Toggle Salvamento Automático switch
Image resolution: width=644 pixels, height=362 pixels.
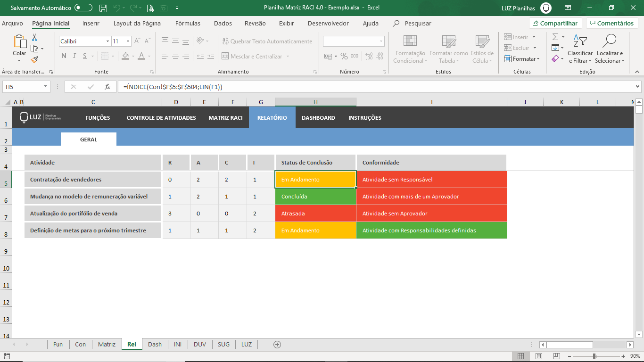tap(83, 8)
